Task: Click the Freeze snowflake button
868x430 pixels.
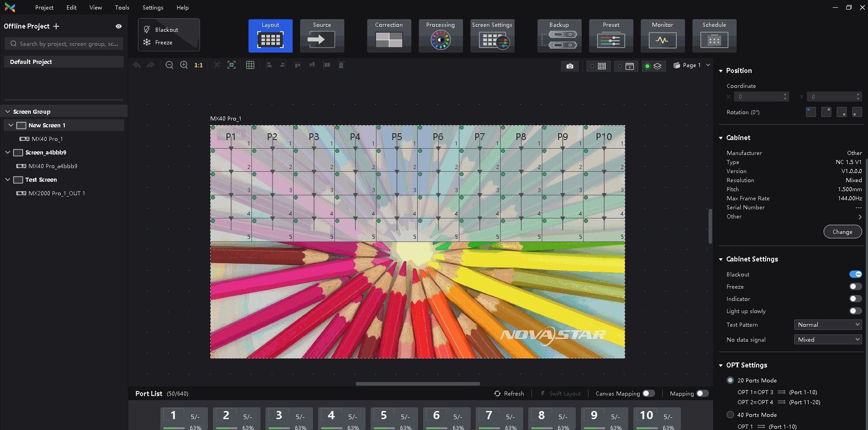Action: (147, 42)
